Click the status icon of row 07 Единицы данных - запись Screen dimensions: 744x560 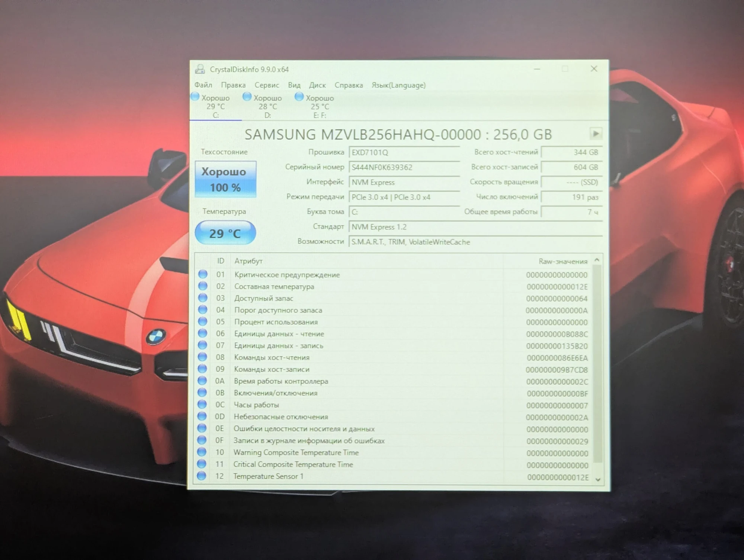pos(202,345)
